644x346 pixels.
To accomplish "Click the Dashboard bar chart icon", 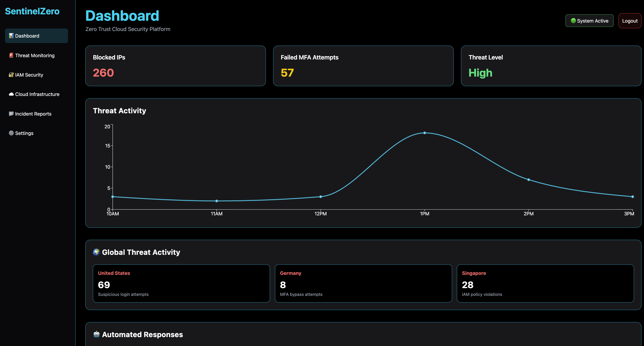I will click(x=11, y=36).
